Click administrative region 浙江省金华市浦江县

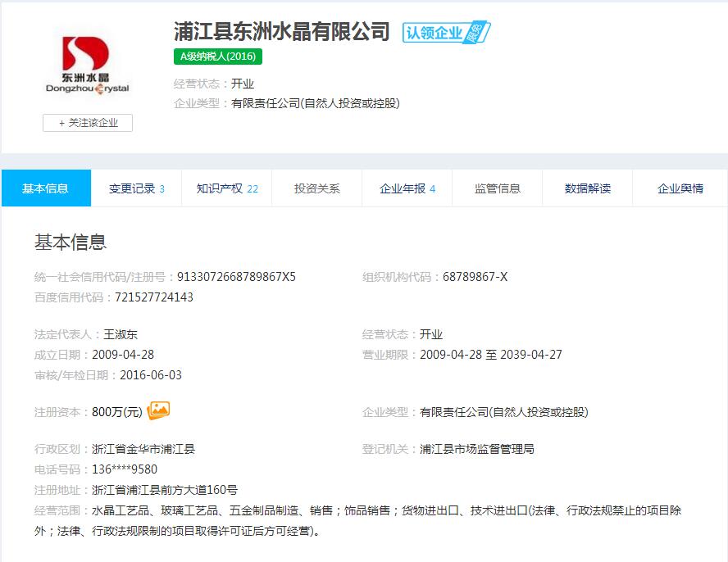point(143,449)
